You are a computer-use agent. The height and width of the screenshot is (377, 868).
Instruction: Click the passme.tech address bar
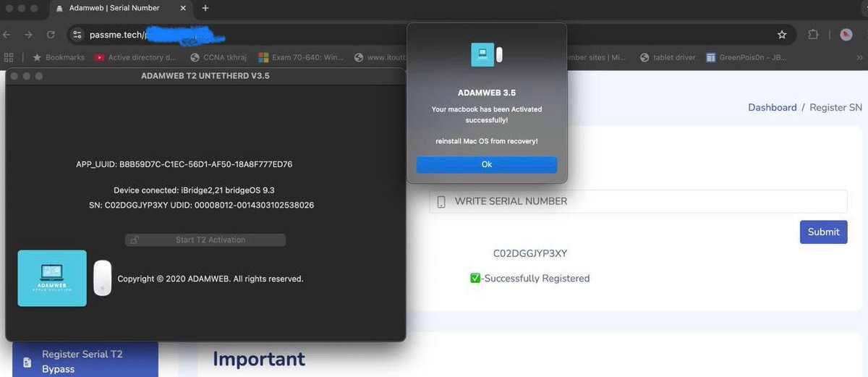[x=430, y=35]
